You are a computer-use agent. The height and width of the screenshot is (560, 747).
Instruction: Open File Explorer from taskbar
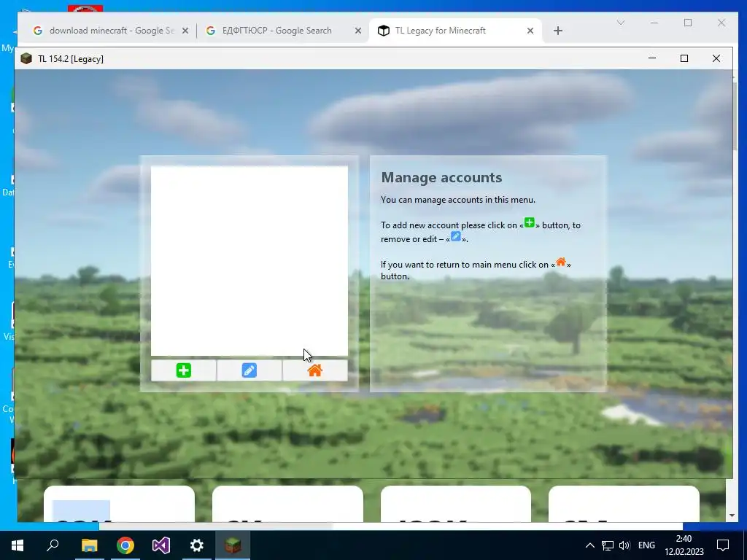click(89, 545)
